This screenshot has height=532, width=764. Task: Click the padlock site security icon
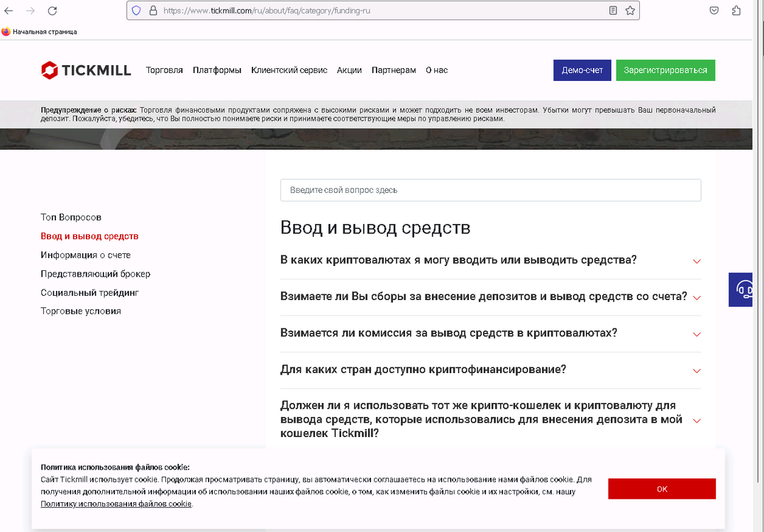click(x=153, y=10)
